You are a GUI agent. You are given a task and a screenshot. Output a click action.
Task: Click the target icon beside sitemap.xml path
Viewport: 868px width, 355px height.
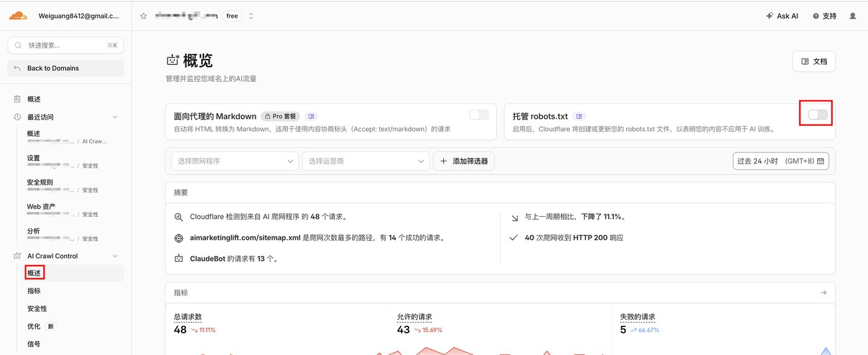[x=179, y=238]
